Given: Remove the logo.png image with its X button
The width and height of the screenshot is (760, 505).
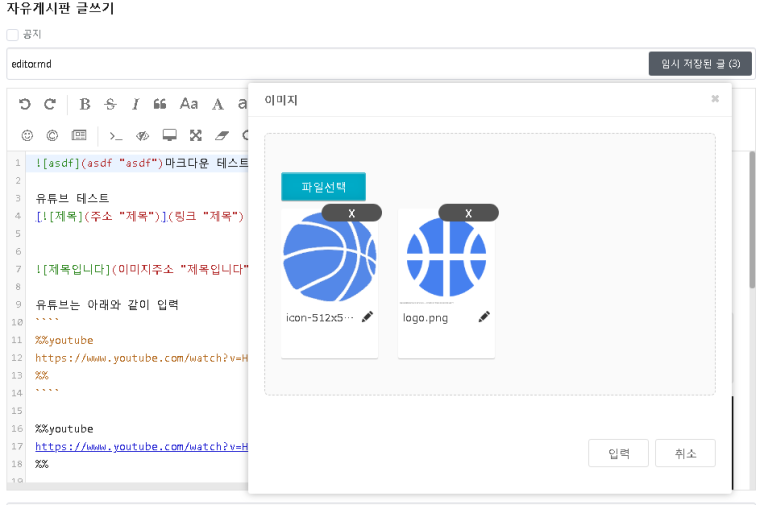Looking at the screenshot, I should coord(468,213).
